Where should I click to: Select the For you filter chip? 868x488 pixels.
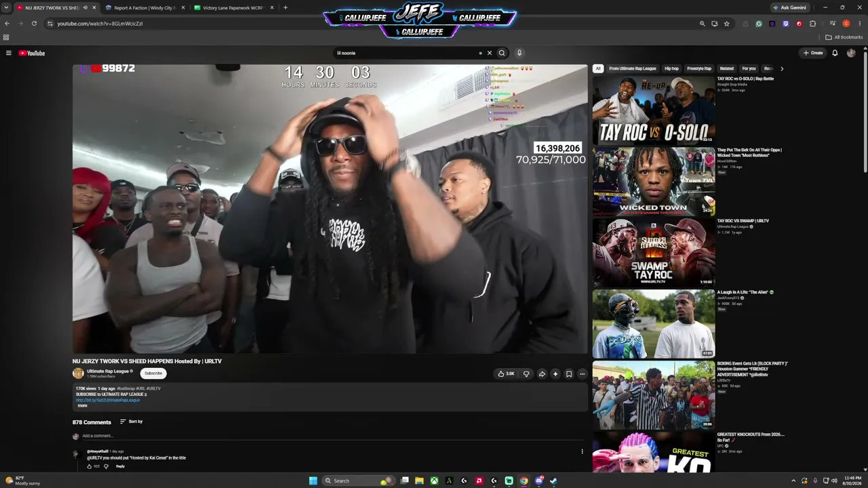(749, 68)
